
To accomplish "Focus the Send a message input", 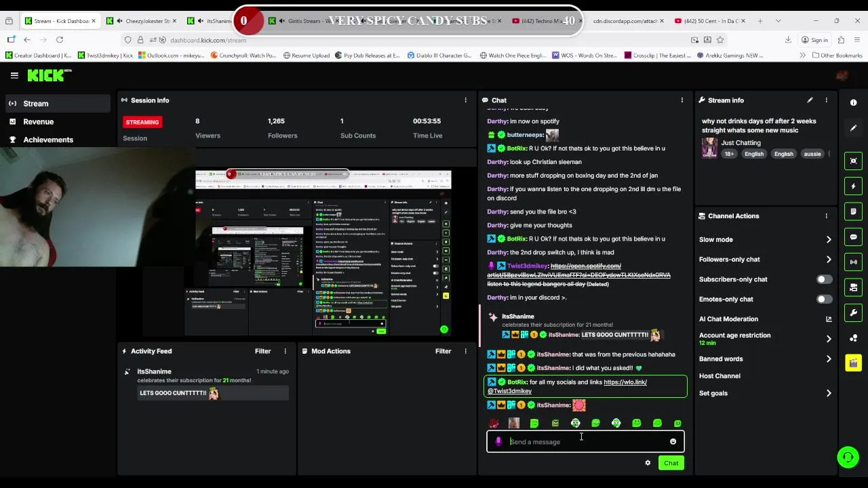I will click(x=585, y=442).
